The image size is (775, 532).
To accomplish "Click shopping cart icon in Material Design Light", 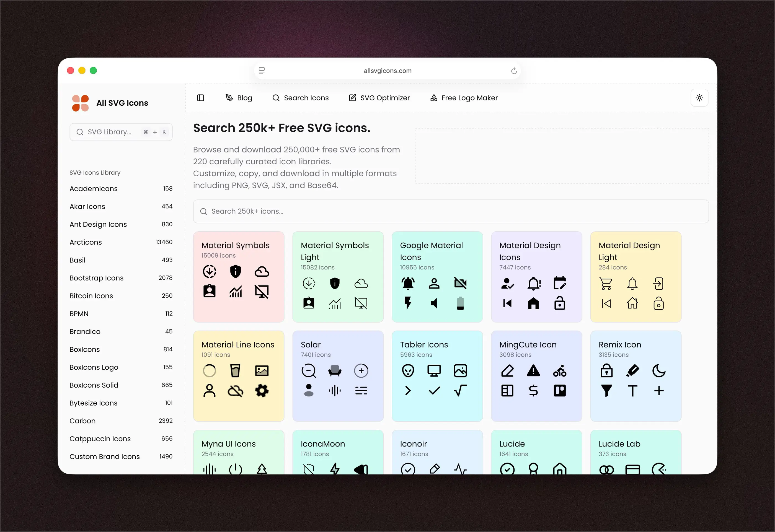I will 606,283.
